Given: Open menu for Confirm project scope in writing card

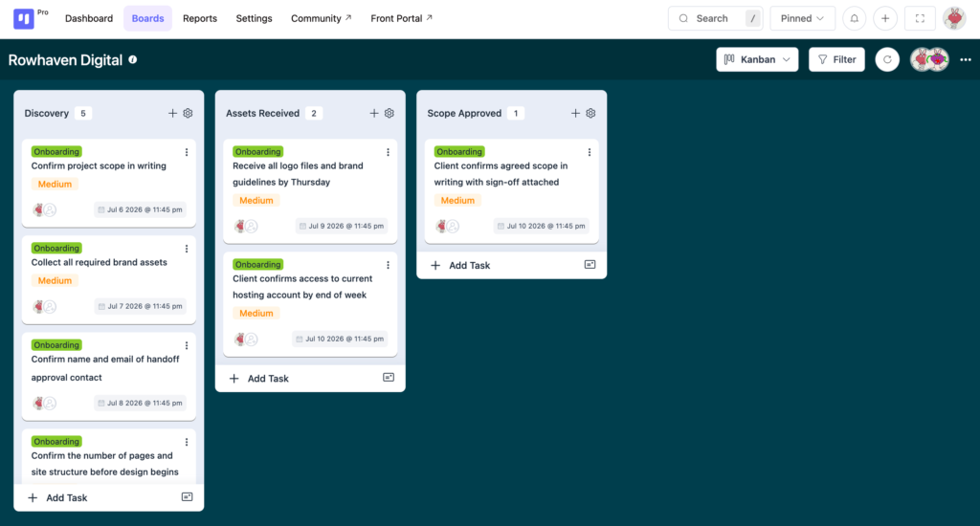Looking at the screenshot, I should pos(187,152).
